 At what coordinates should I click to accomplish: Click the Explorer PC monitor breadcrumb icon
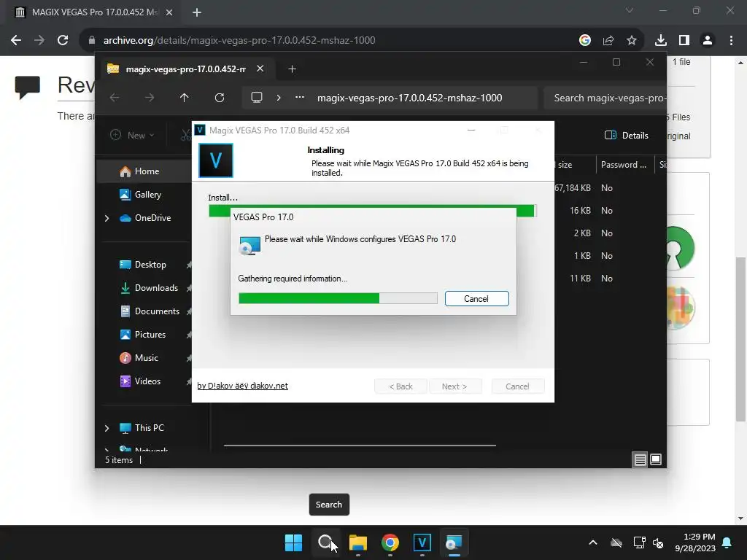click(x=257, y=98)
